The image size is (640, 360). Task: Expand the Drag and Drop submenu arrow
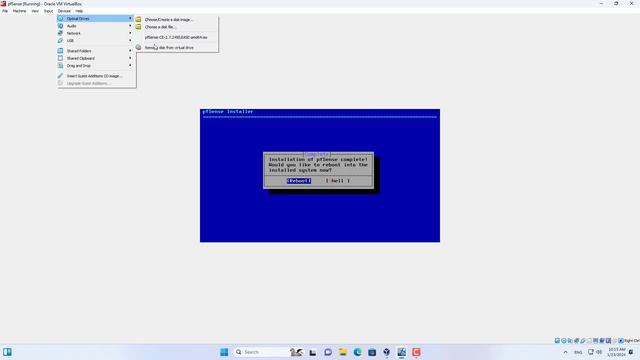130,65
